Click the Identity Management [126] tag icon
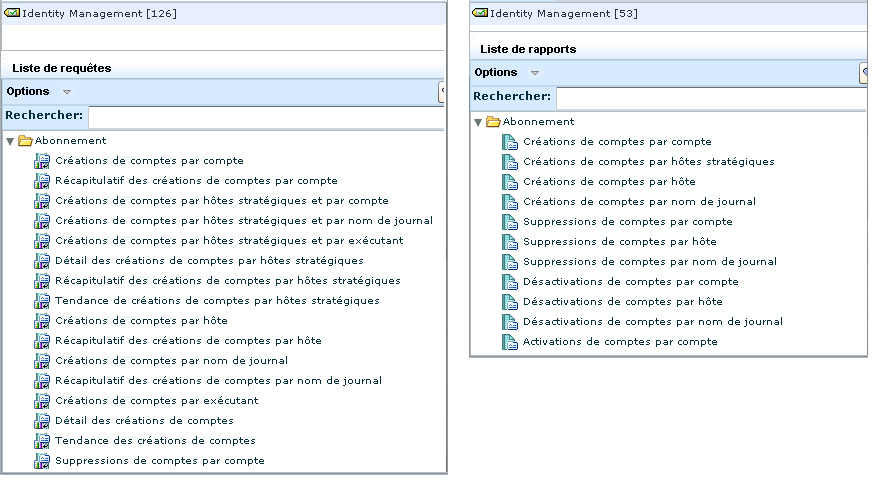Image resolution: width=879 pixels, height=487 pixels. [12, 13]
